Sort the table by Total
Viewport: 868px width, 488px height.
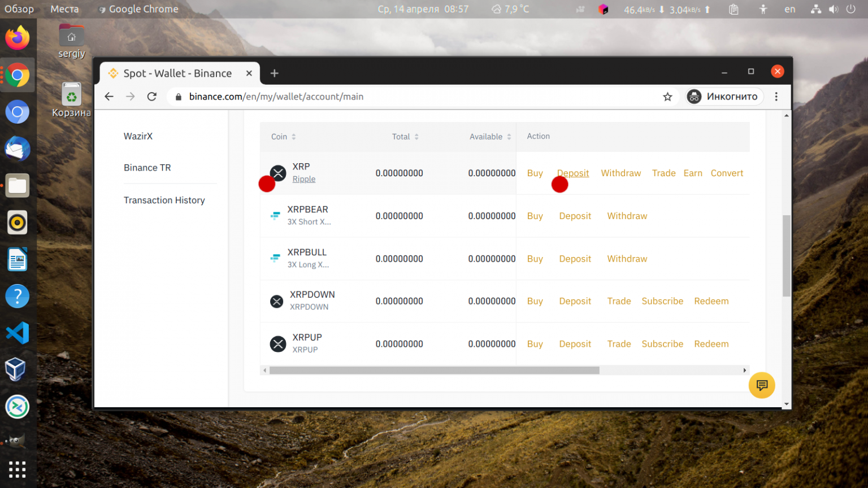(x=405, y=137)
